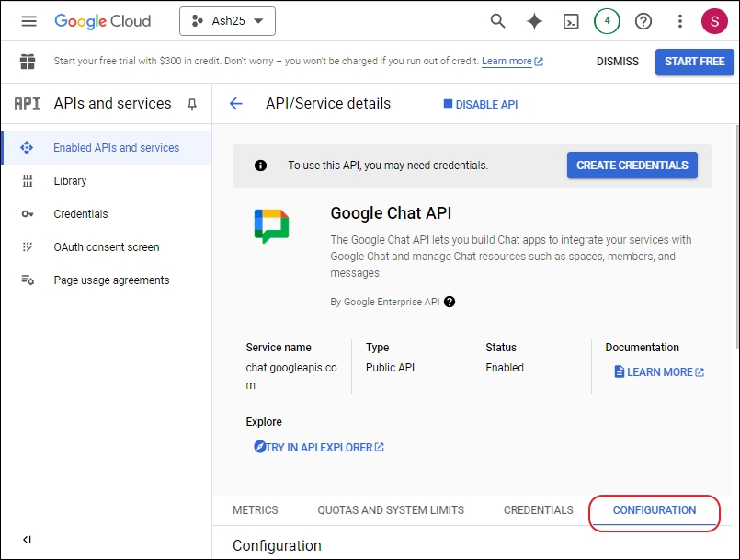740x560 pixels.
Task: Click the CREATE CREDENTIALS button
Action: pos(632,166)
